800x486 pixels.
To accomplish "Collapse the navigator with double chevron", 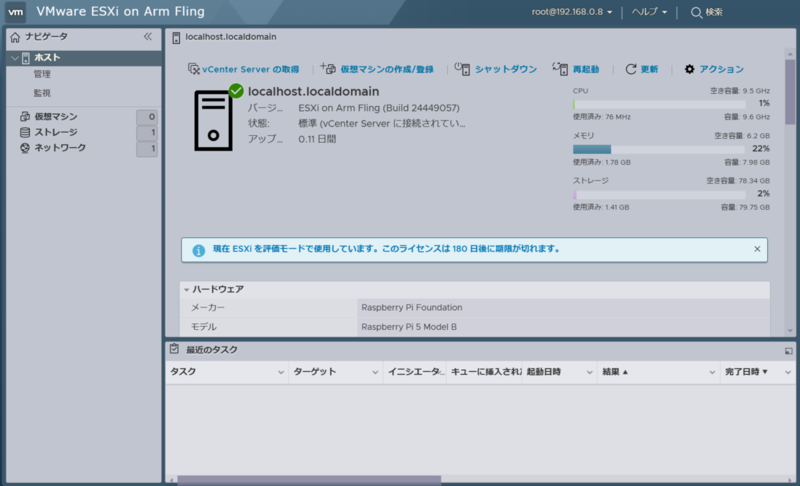I will [x=147, y=36].
